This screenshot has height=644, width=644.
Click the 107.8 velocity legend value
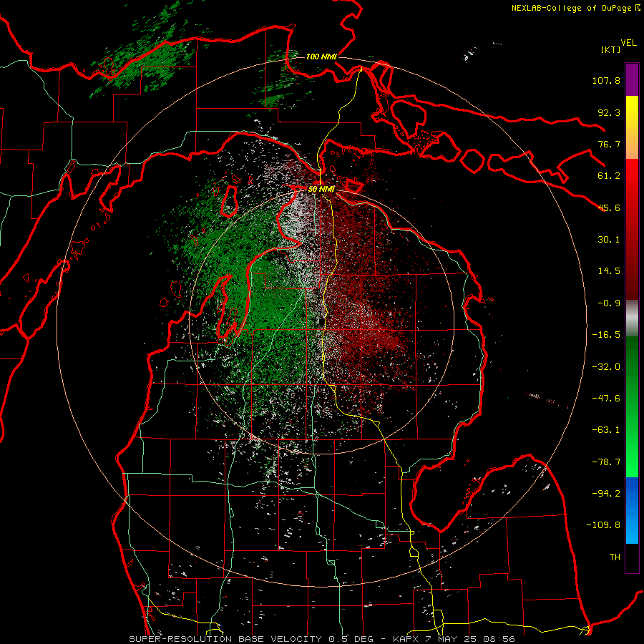click(x=606, y=80)
